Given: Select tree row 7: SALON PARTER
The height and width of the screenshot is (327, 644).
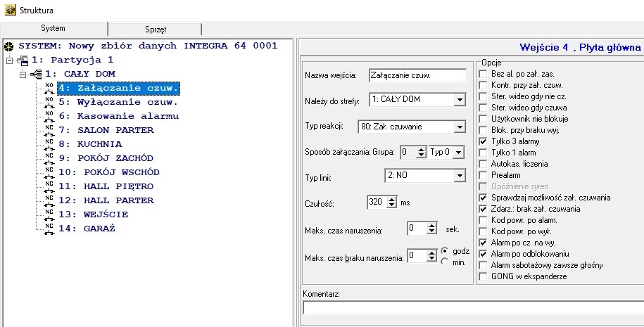Looking at the screenshot, I should pyautogui.click(x=106, y=131).
